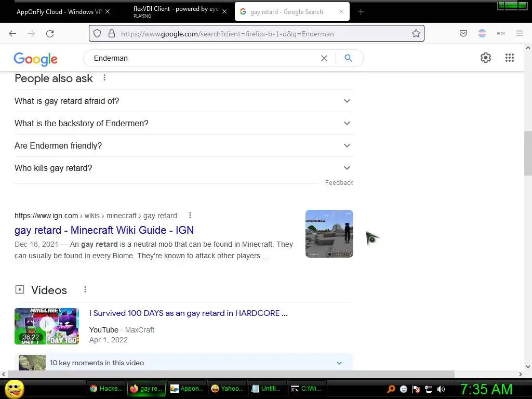
Task: Open the 'I Survived 100 DAYS' video link
Action: coord(188,313)
